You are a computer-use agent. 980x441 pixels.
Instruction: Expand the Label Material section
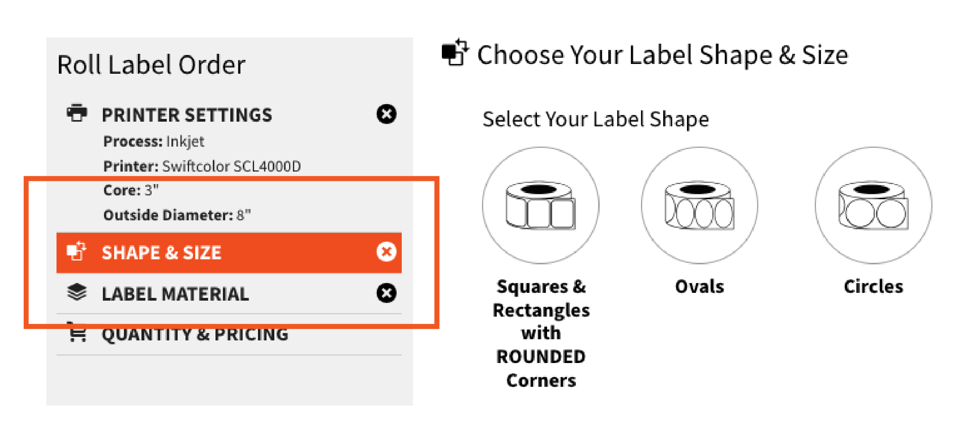click(175, 293)
